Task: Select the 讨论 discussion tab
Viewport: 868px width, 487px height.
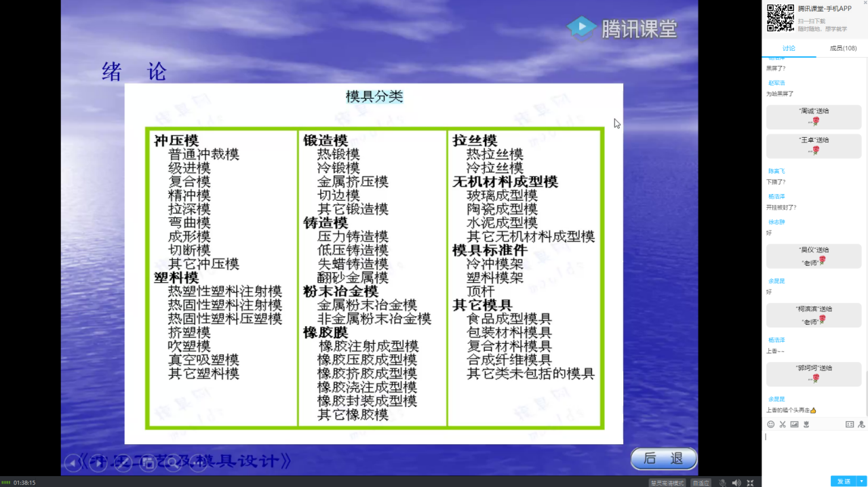Action: (789, 48)
